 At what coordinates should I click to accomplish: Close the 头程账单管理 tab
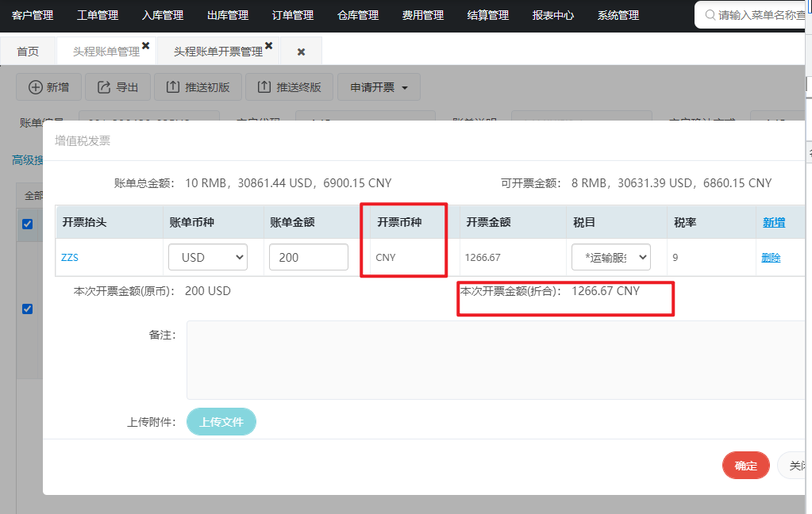coord(146,45)
